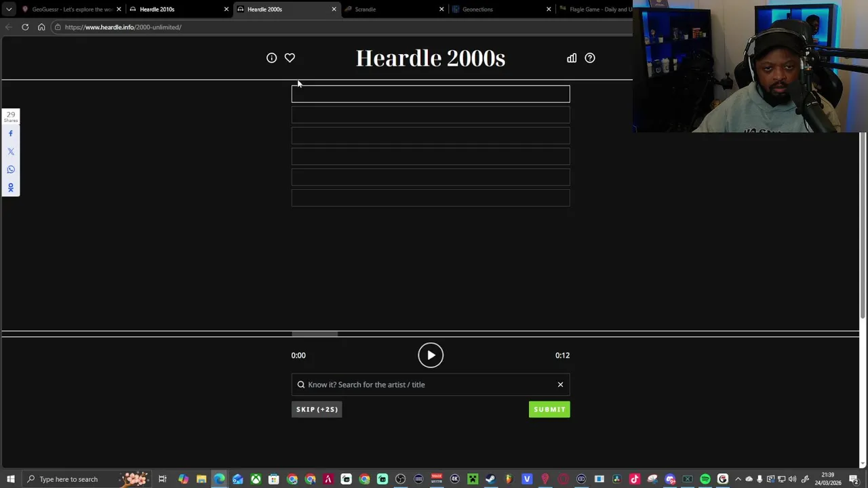Open the statistics bar chart icon
This screenshot has height=488, width=868.
pyautogui.click(x=572, y=58)
